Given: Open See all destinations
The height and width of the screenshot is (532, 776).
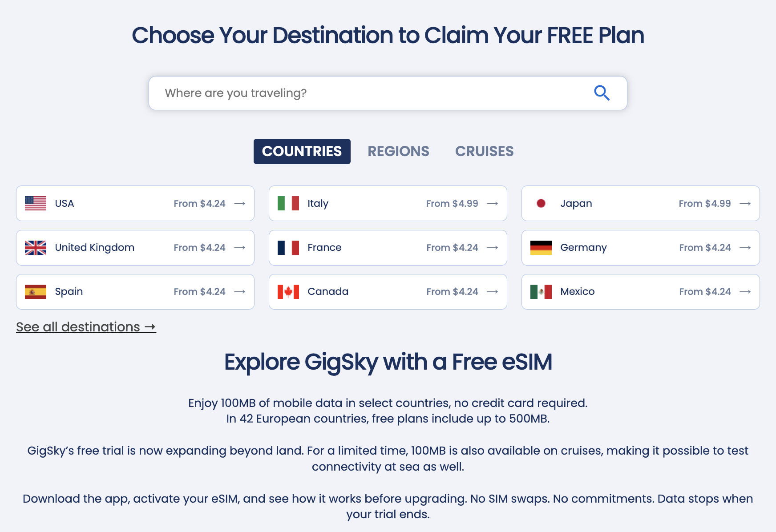Looking at the screenshot, I should [86, 327].
